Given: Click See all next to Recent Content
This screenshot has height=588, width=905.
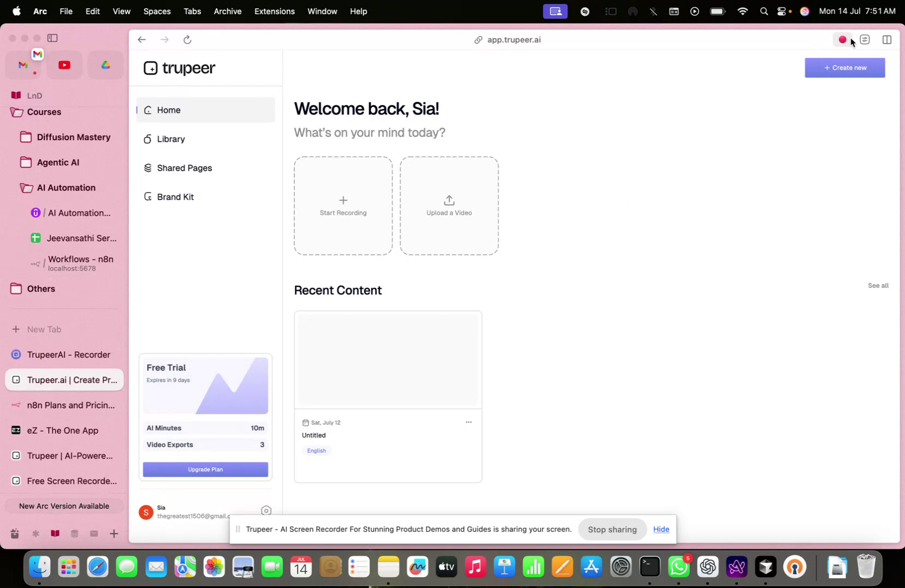Looking at the screenshot, I should 878,285.
